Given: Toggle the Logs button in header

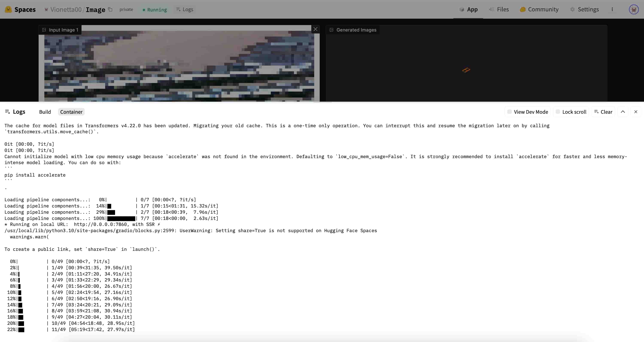Looking at the screenshot, I should 185,9.
